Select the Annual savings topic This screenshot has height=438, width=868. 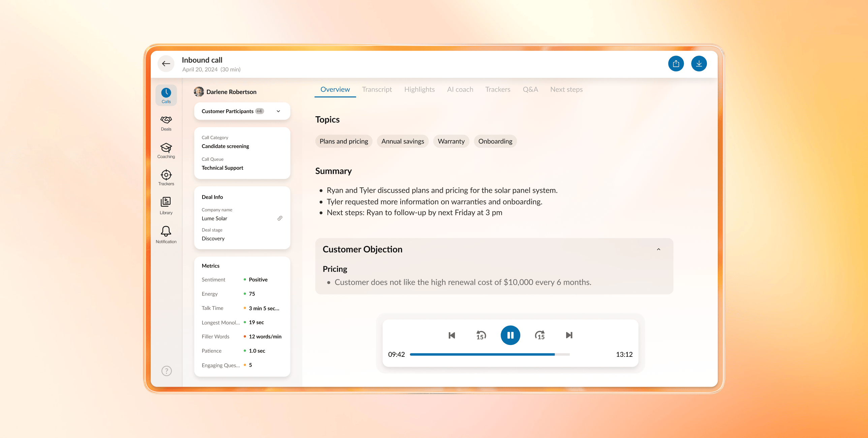point(403,142)
